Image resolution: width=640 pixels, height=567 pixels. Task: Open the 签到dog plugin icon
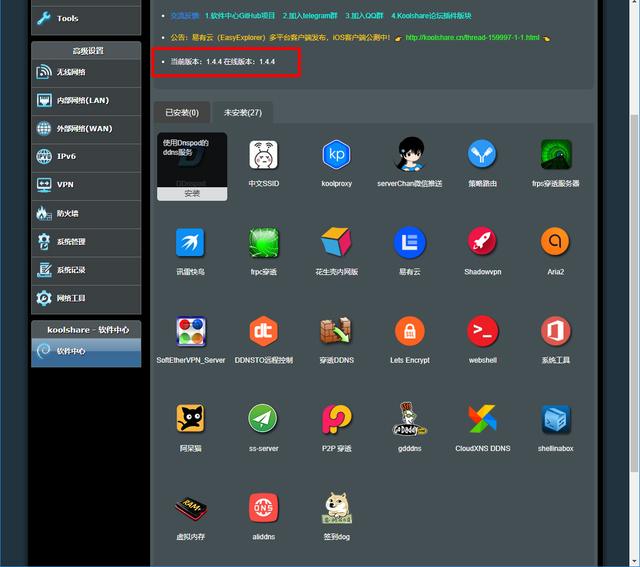tap(336, 507)
